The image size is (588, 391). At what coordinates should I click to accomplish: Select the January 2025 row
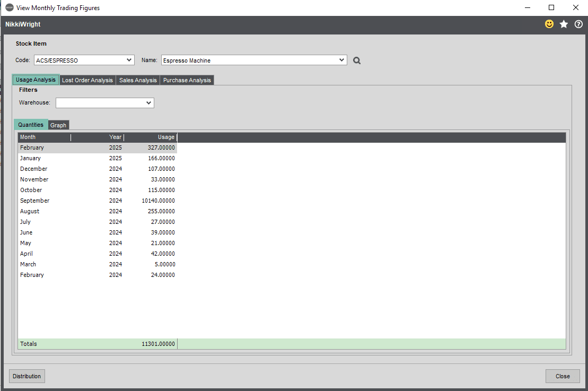pyautogui.click(x=98, y=158)
